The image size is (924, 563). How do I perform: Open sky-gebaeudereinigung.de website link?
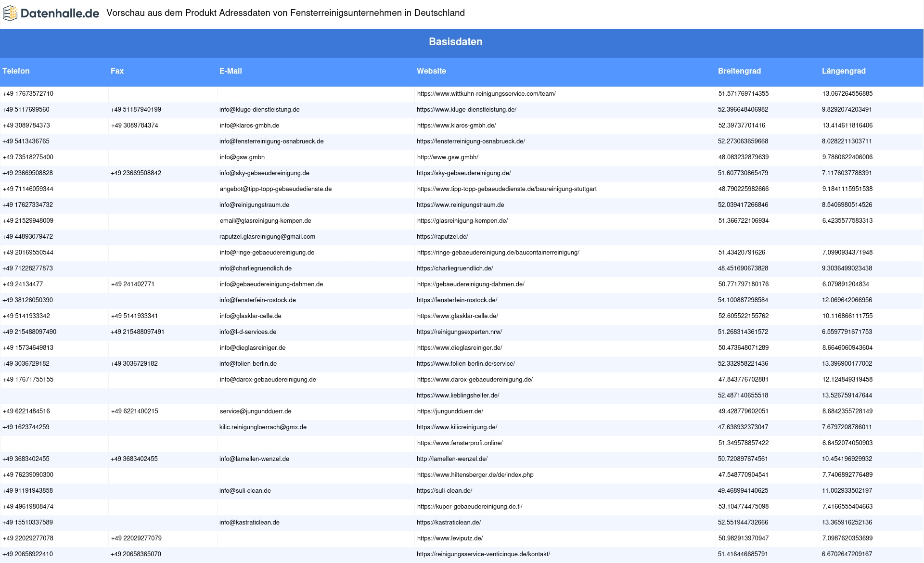(x=464, y=173)
